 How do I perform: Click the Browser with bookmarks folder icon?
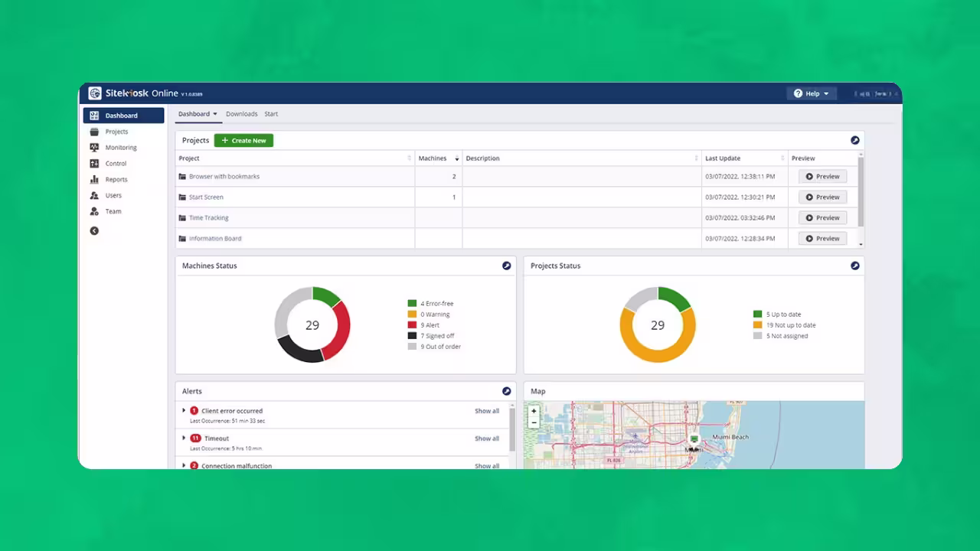coord(182,177)
